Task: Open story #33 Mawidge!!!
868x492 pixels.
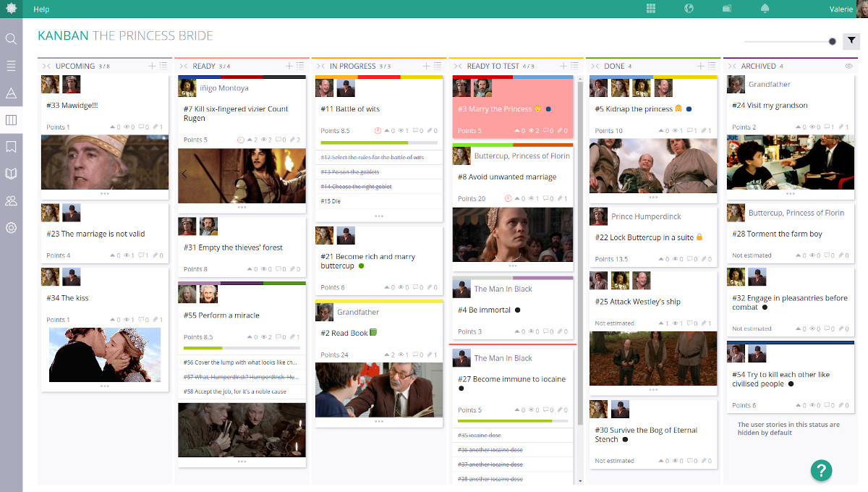Action: point(72,106)
